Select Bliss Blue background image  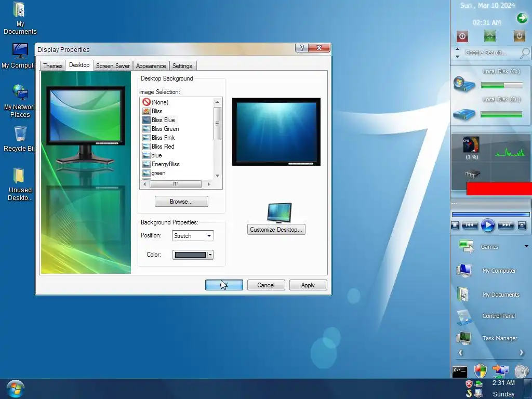tap(159, 120)
